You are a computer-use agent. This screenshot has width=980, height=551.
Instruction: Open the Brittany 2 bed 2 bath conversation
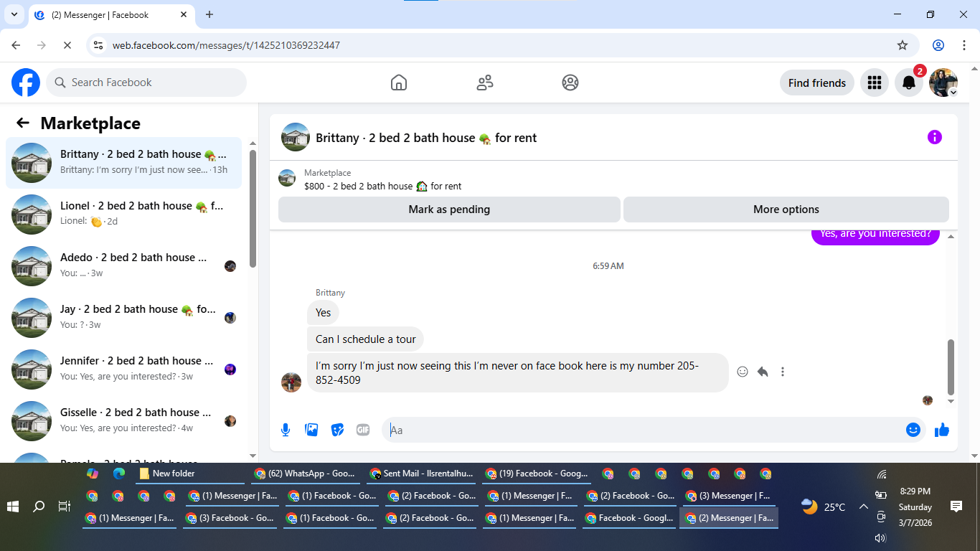[x=123, y=163]
